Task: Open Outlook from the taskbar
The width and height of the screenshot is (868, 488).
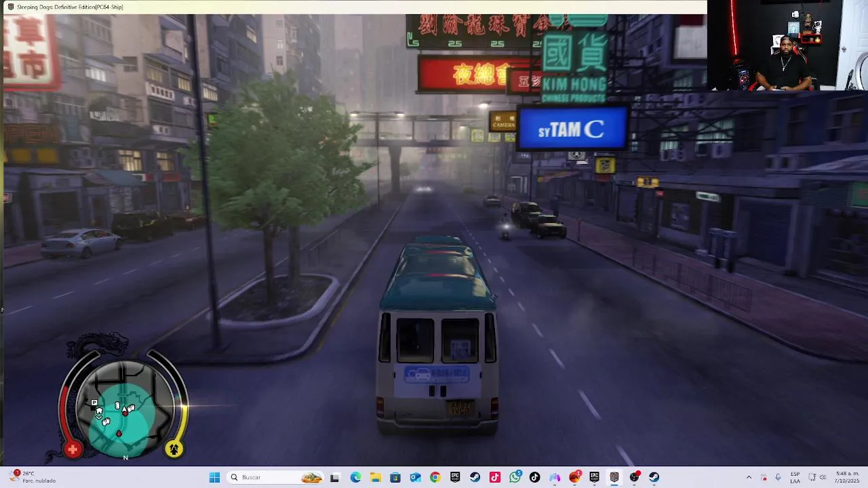Action: coord(415,477)
